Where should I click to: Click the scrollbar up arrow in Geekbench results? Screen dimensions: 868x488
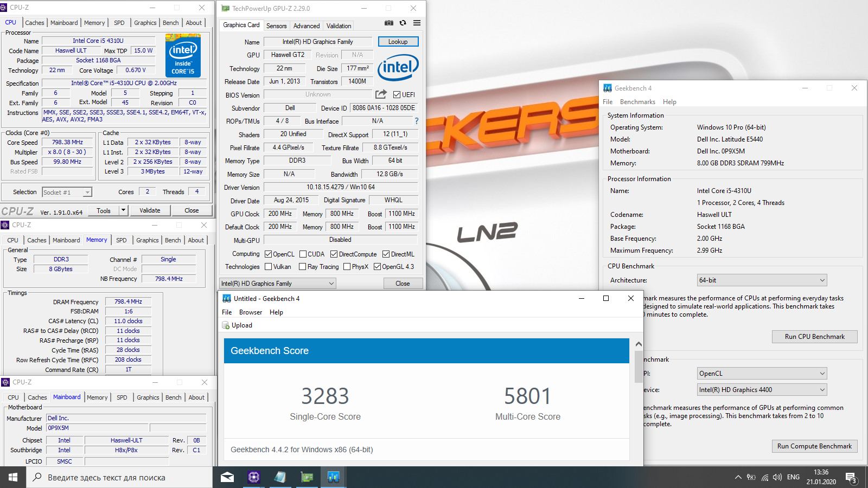[639, 344]
